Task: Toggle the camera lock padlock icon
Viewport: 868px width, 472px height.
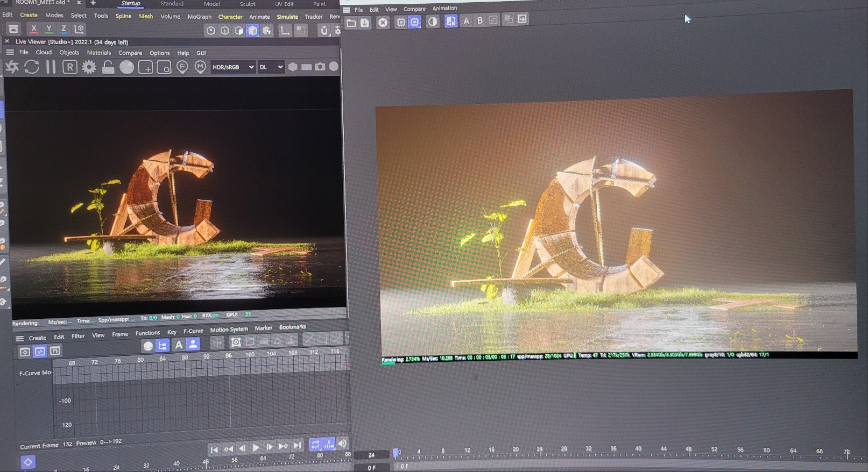Action: click(108, 67)
